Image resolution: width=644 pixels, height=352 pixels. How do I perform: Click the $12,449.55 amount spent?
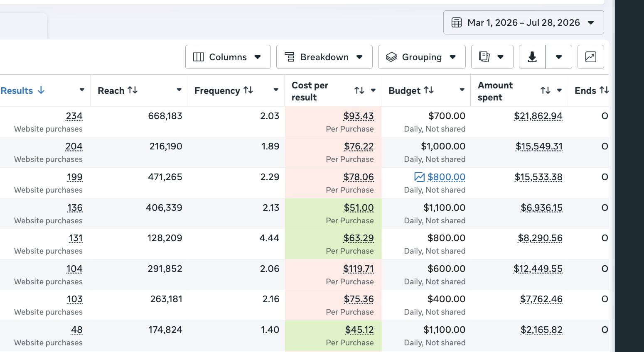(538, 269)
